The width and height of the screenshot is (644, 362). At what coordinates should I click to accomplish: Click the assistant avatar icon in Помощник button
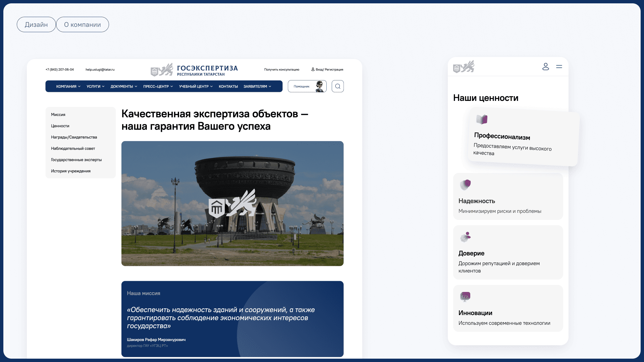point(320,86)
